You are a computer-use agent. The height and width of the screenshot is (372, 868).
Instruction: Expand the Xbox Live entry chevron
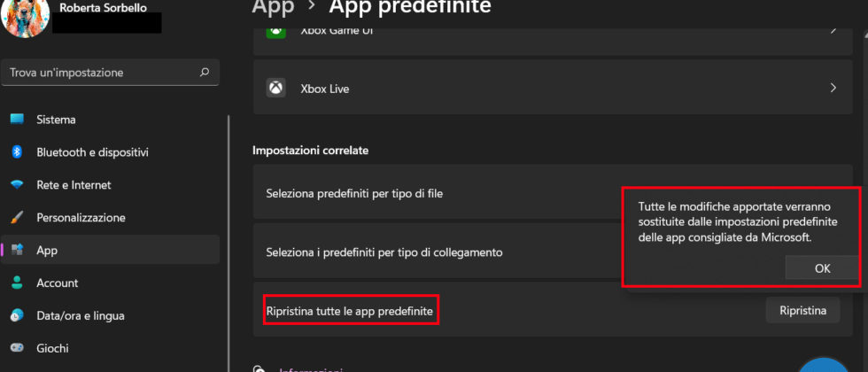coord(833,88)
